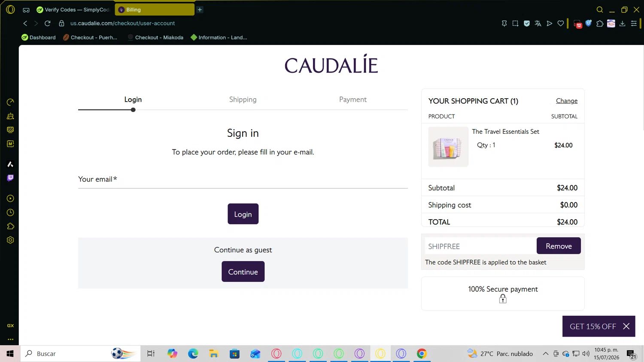The height and width of the screenshot is (362, 644).
Task: Click the striped screen icon in sidebar
Action: point(10,130)
